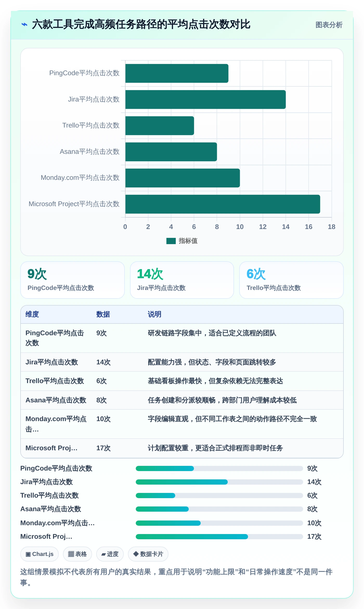Click the Asana平均点击次数 chart axis label
Screen dimensions: 364x609
89,152
